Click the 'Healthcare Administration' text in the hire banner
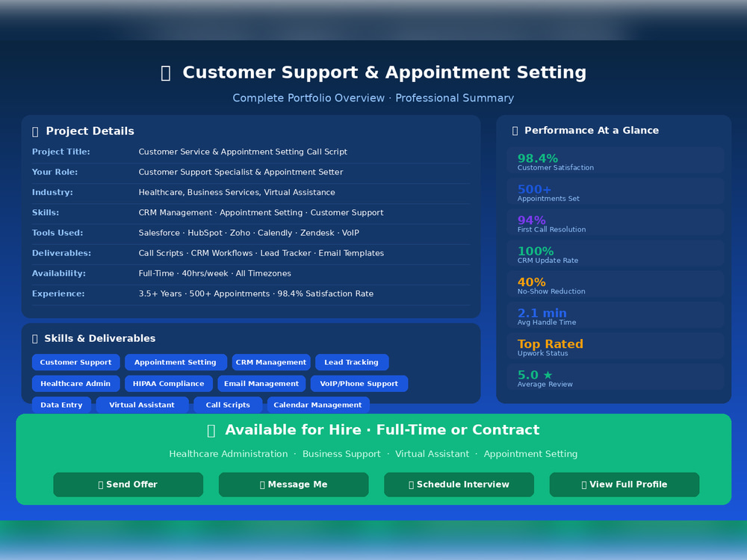The image size is (747, 560). 228,454
